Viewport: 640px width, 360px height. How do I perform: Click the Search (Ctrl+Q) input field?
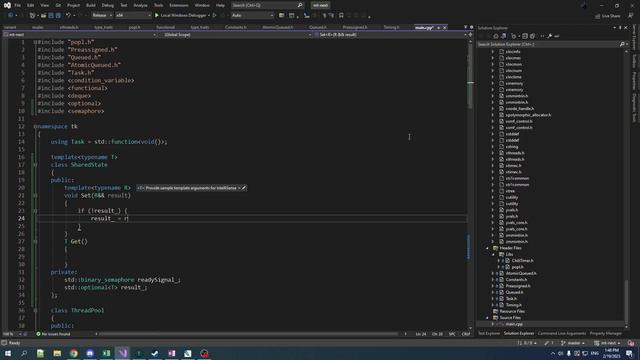tap(267, 5)
